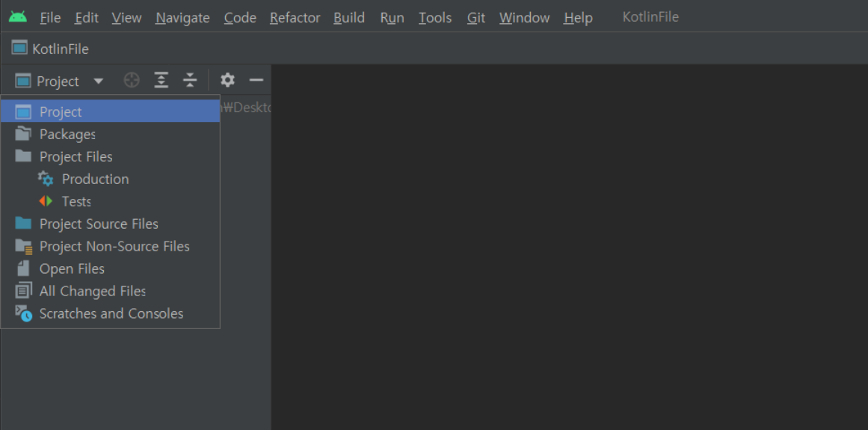This screenshot has height=430, width=868.
Task: Open the Run menu
Action: tap(392, 18)
